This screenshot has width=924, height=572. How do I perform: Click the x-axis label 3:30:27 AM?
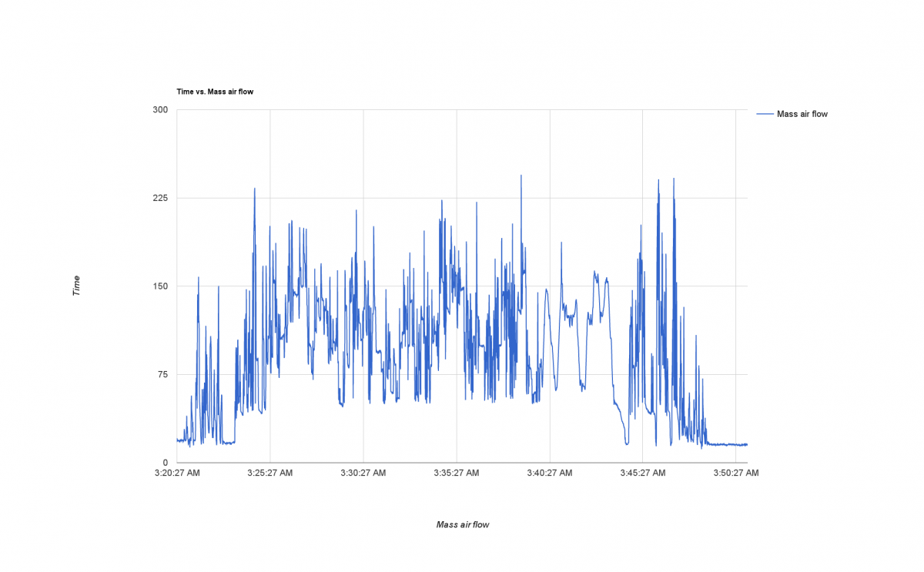click(363, 473)
